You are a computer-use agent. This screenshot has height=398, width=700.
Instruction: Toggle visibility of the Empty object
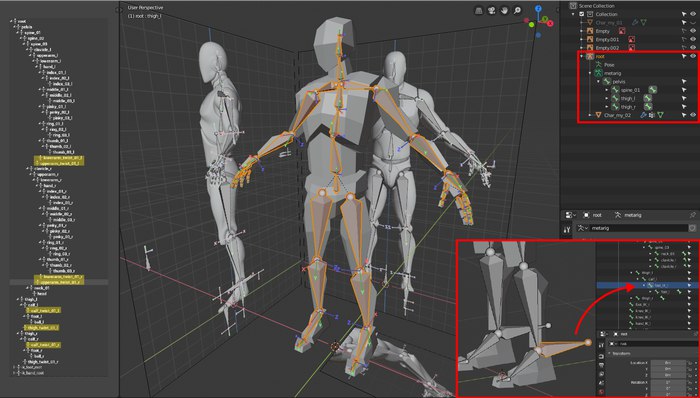click(693, 31)
